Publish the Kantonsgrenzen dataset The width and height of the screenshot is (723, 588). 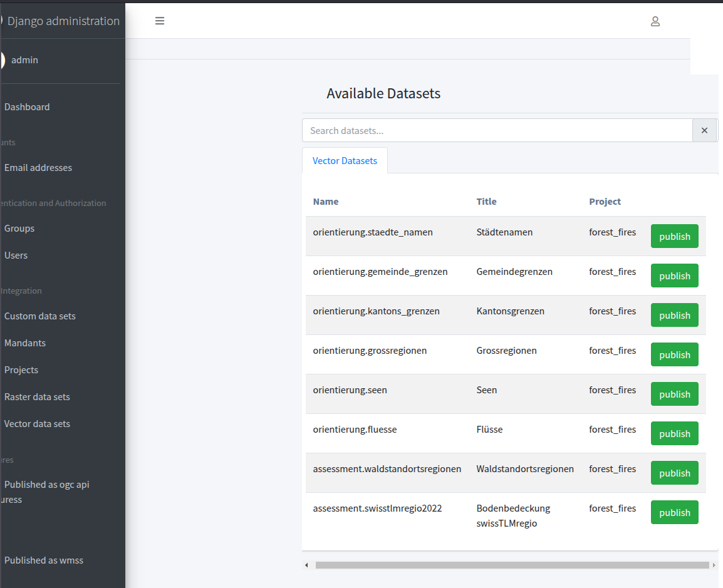click(x=674, y=316)
